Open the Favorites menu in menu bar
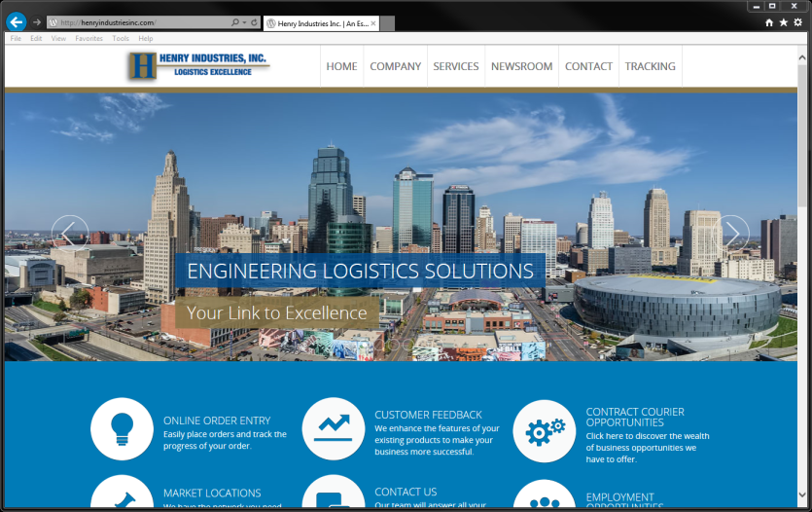This screenshot has width=812, height=512. [88, 39]
